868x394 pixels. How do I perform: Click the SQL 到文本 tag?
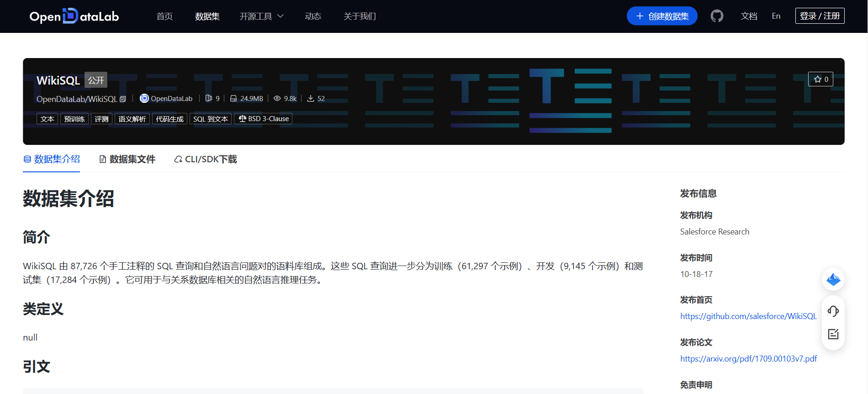(x=211, y=119)
